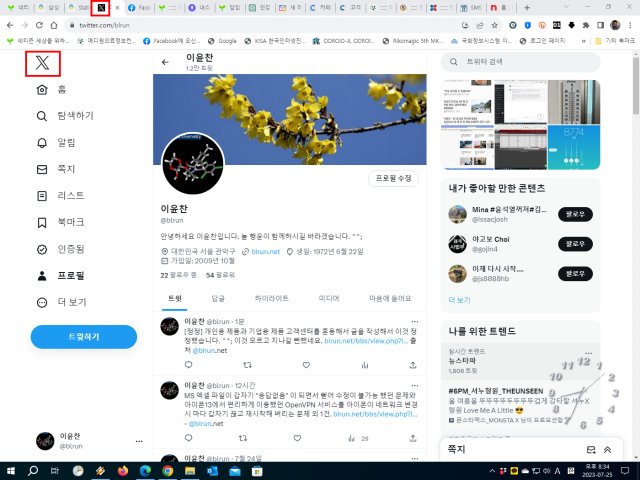Open Windows Start menu
The width and height of the screenshot is (640, 480).
coord(11,471)
